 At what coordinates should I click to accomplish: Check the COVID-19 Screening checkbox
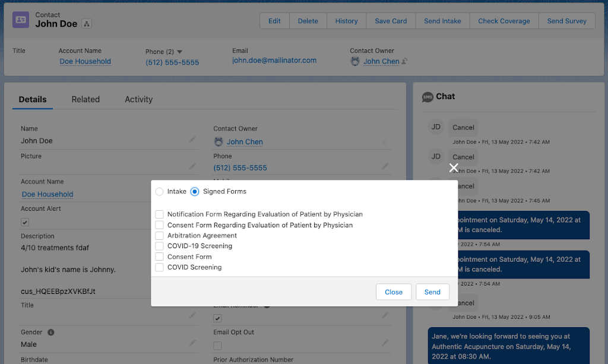click(x=159, y=246)
